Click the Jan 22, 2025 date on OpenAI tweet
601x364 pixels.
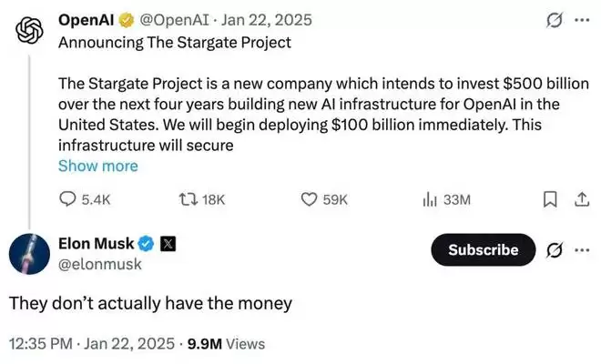pos(260,19)
